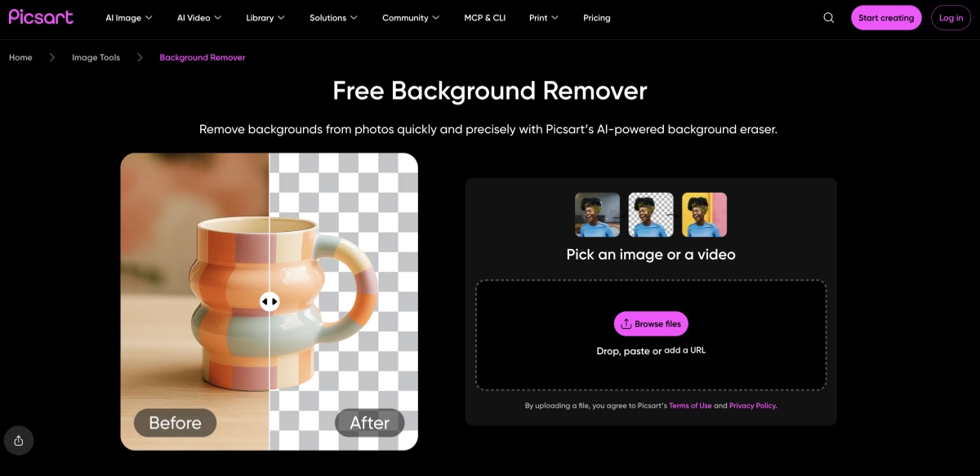Open the Solutions dropdown
Image resolution: width=980 pixels, height=476 pixels.
[x=333, y=18]
